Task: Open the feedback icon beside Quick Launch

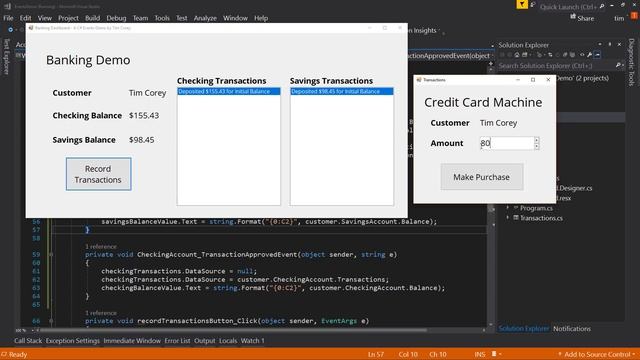Action: [533, 5]
